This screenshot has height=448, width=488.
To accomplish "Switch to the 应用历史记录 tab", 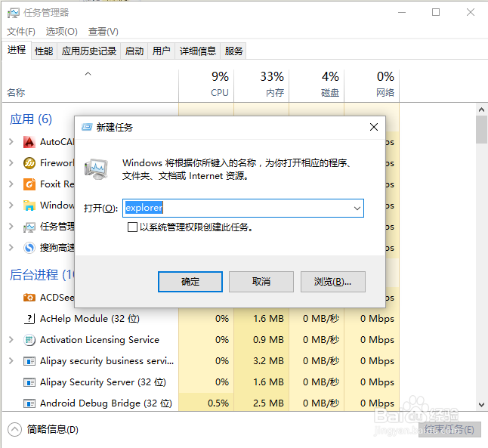I will [89, 51].
